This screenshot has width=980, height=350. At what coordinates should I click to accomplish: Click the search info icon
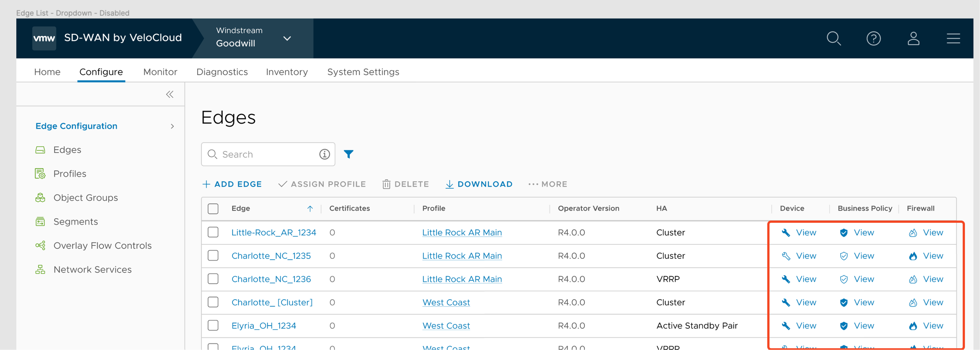[324, 154]
